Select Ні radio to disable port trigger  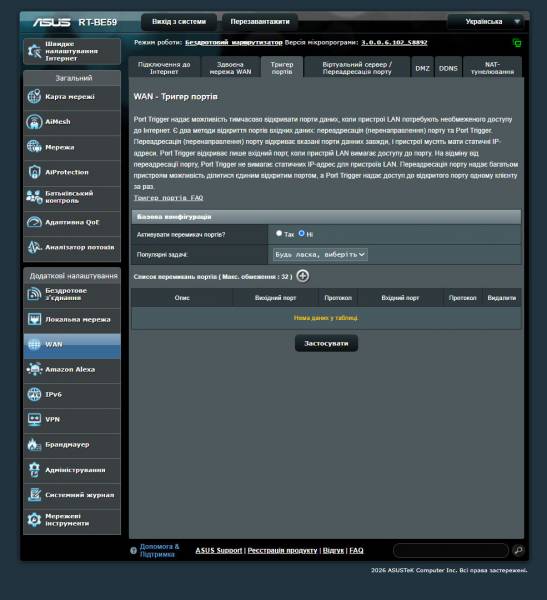tap(302, 233)
